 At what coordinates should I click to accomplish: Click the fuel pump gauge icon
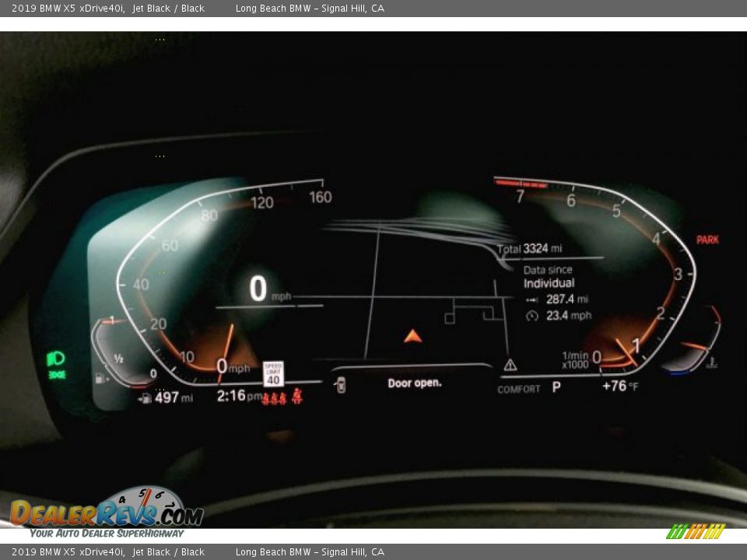(100, 379)
